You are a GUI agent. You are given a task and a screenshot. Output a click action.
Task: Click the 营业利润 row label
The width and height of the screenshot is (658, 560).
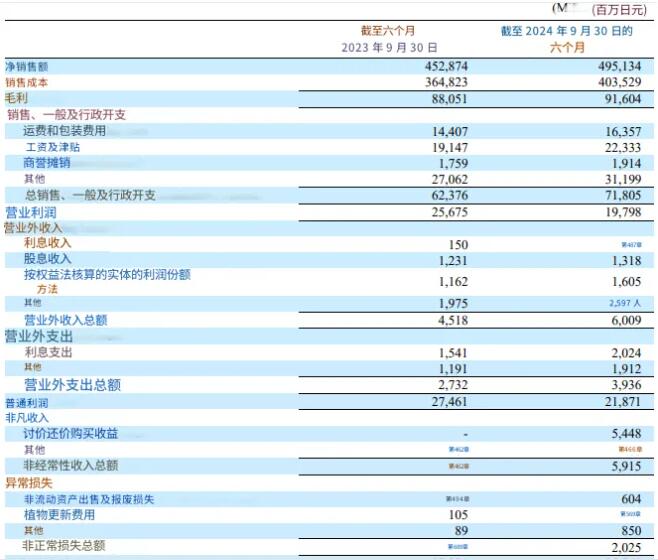coord(33,211)
